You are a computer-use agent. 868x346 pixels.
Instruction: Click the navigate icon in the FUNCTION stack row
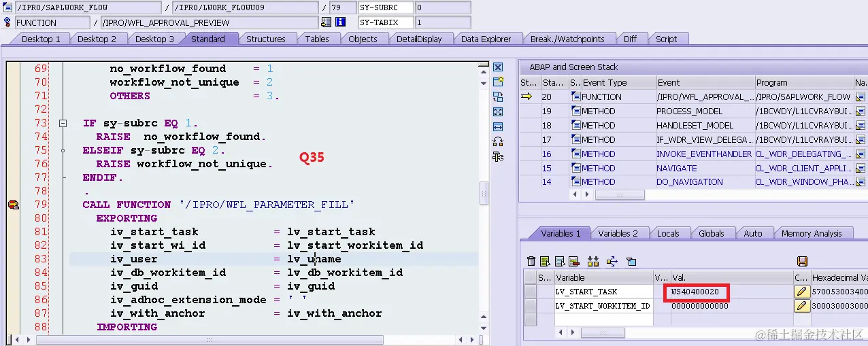point(861,97)
